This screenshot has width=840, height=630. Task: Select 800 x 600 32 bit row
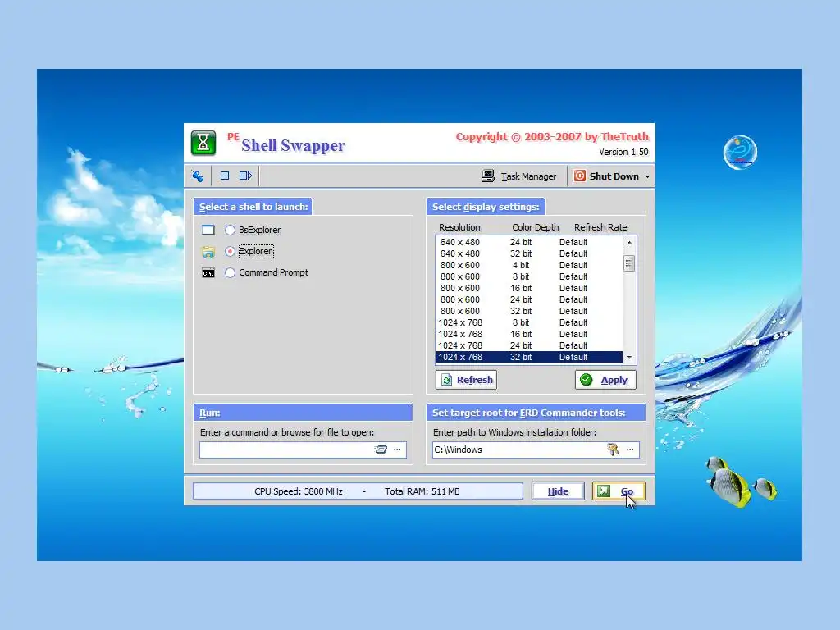529,311
